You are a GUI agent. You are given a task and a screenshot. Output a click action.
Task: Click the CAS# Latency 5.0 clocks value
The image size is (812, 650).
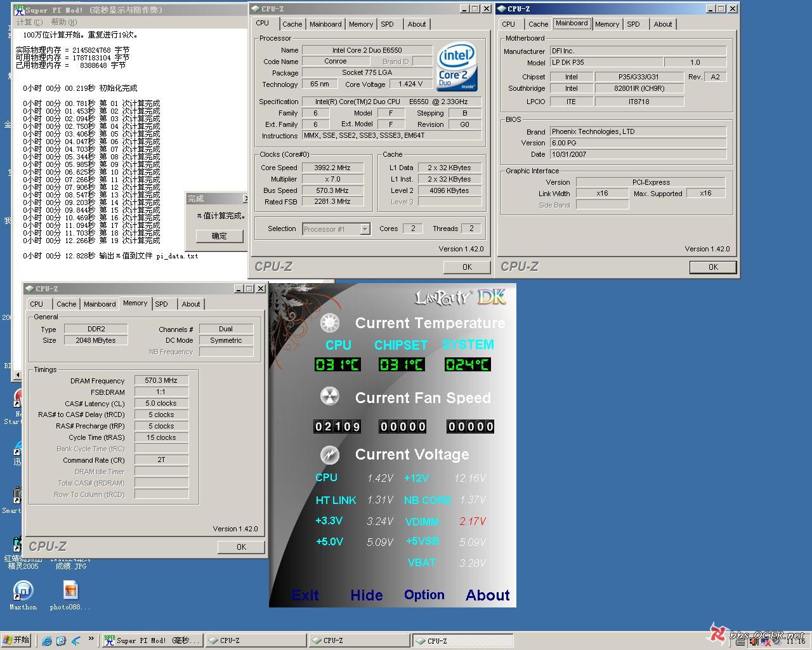pyautogui.click(x=161, y=403)
